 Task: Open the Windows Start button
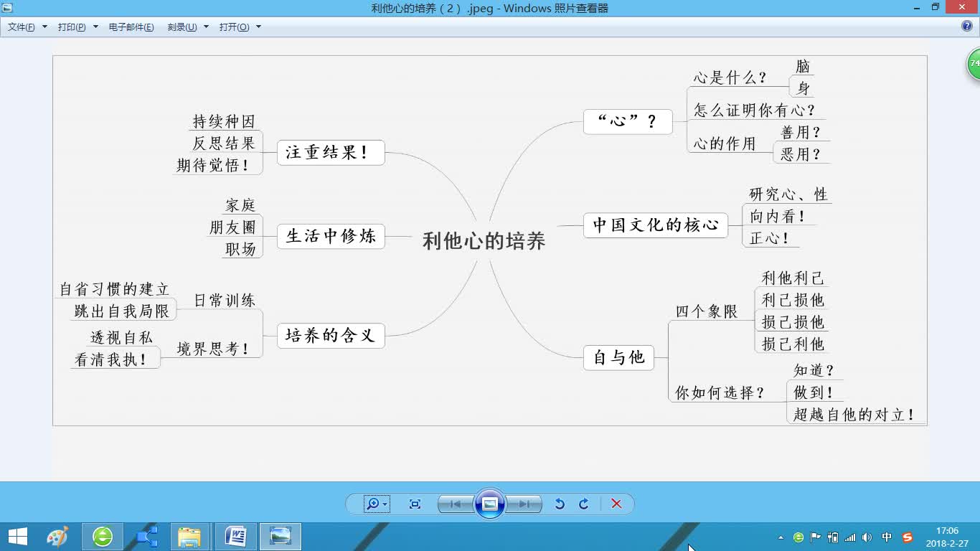click(x=17, y=537)
